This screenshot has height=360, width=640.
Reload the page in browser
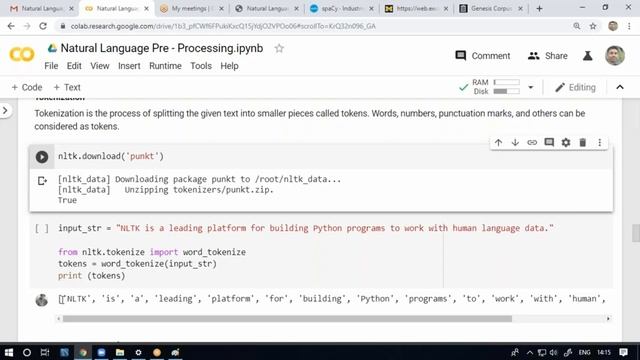click(43, 26)
